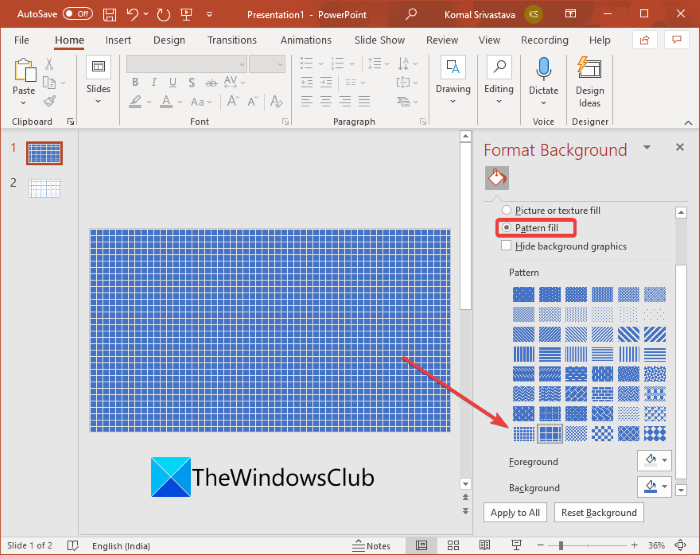This screenshot has height=555, width=700.
Task: Fit slide to current window
Action: click(680, 545)
